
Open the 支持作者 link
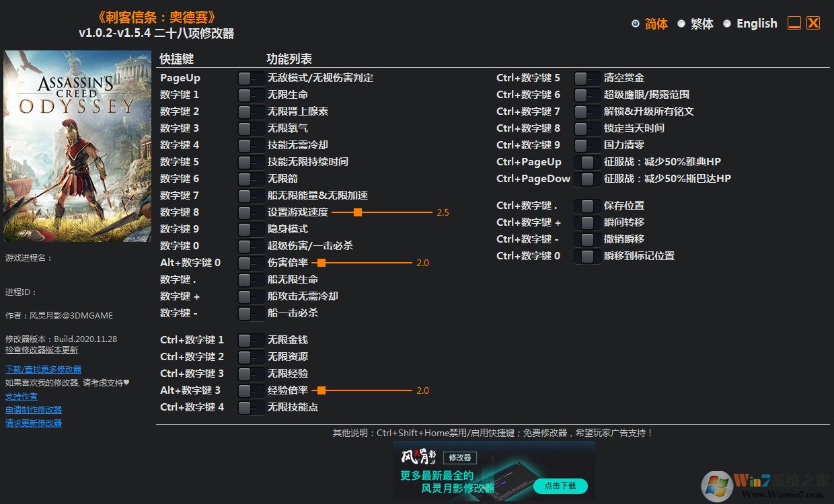pyautogui.click(x=20, y=396)
